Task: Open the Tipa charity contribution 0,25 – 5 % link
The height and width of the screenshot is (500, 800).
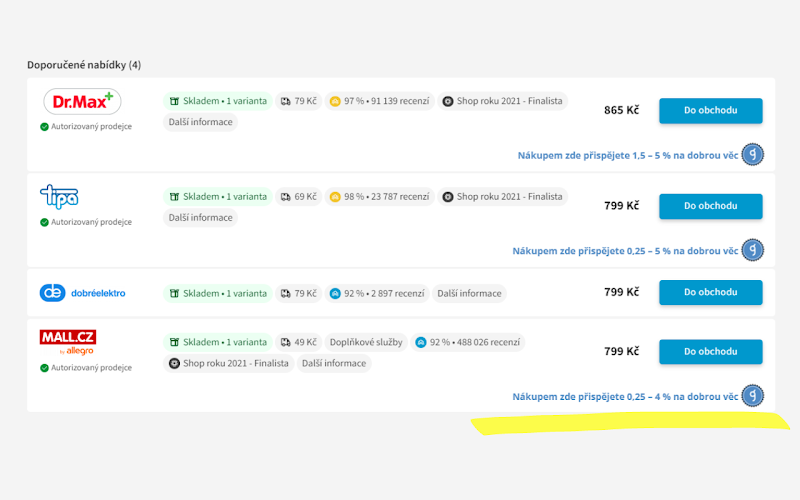Action: point(625,251)
